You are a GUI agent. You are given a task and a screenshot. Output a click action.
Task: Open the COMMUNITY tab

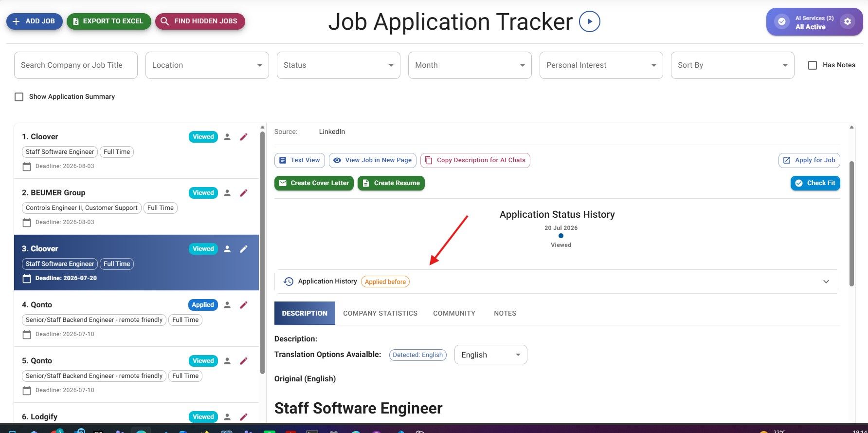454,313
